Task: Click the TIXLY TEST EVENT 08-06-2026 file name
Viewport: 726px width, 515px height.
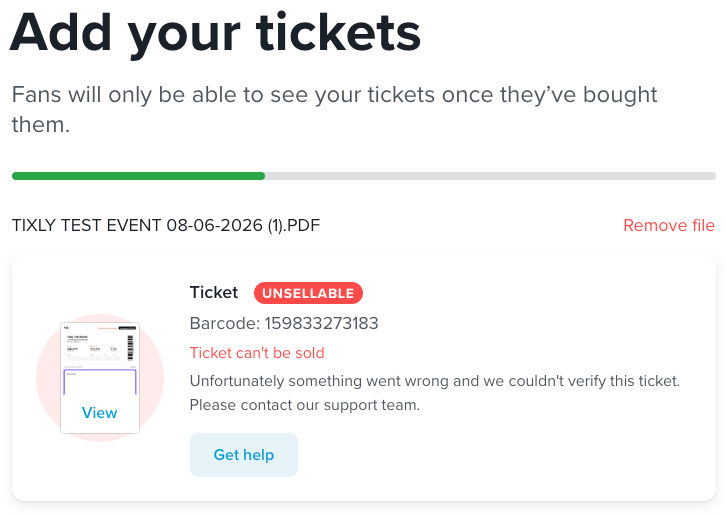Action: [166, 226]
